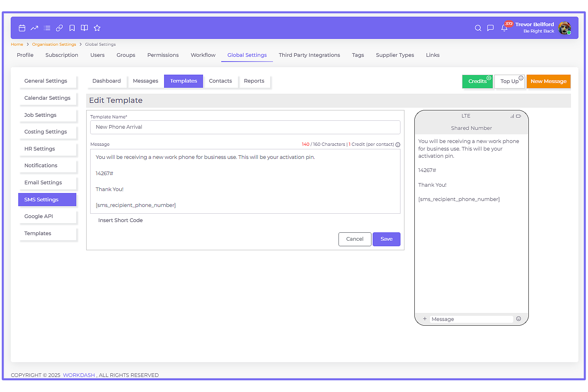Image resolution: width=588 pixels, height=392 pixels.
Task: Open the search magnifier in the top bar
Action: tap(478, 28)
